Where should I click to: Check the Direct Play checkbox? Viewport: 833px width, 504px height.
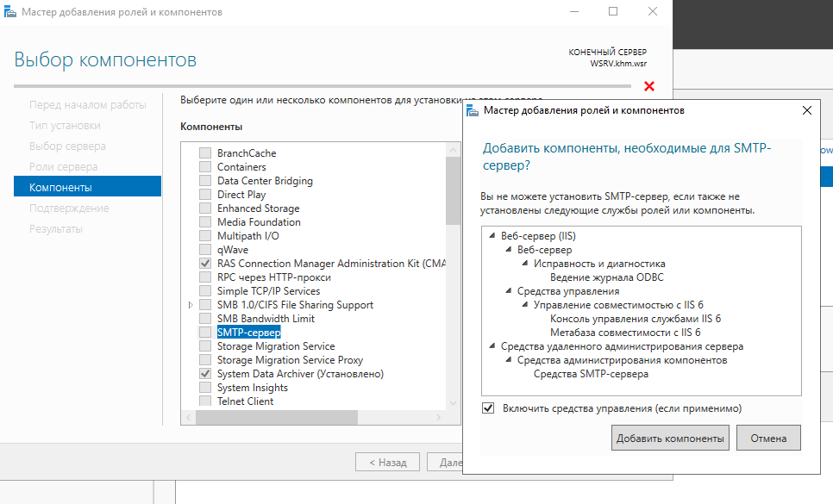tap(205, 194)
